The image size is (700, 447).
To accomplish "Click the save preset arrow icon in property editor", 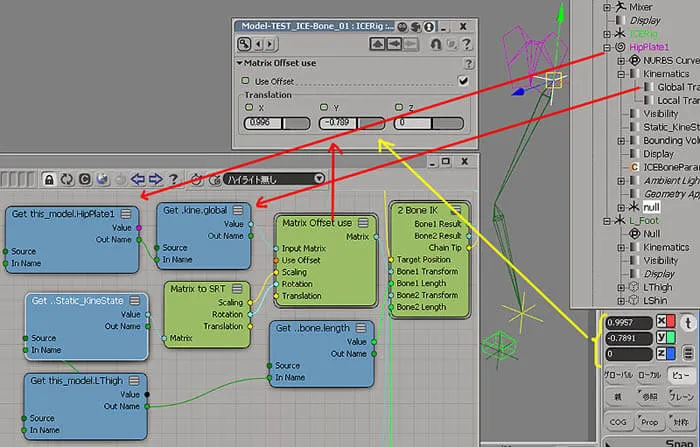I will click(x=394, y=44).
